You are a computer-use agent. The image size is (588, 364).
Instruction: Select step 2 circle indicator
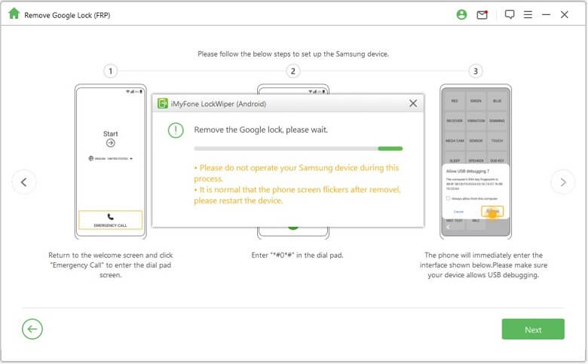click(293, 71)
